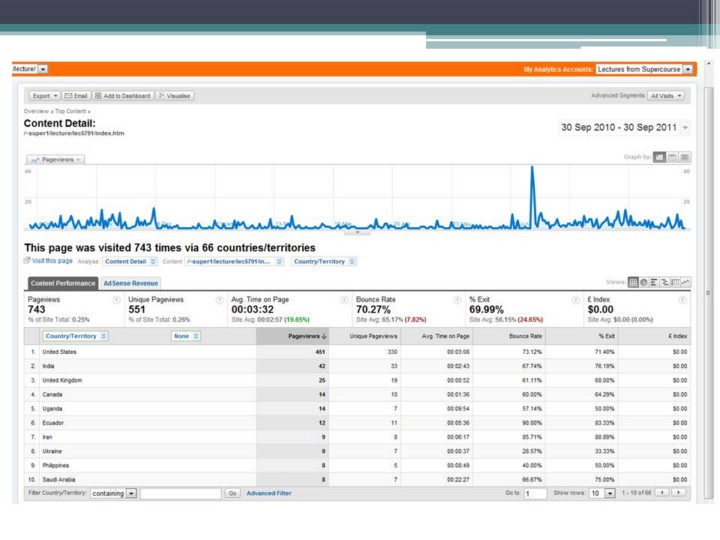Screen dimensions: 720x540
Task: Switch to the AdSense Revenue tab
Action: [x=131, y=283]
